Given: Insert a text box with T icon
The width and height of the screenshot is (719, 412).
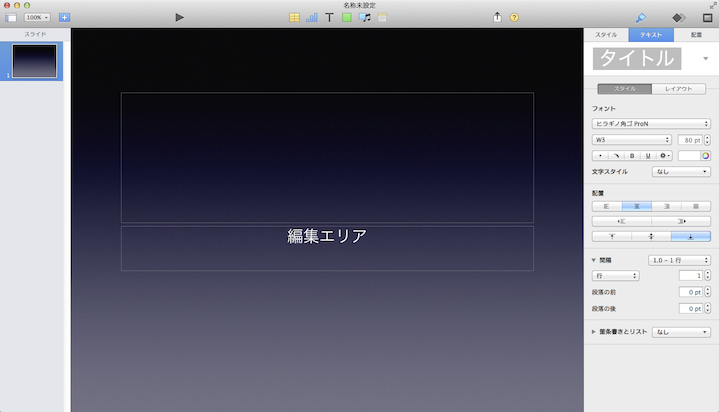Looking at the screenshot, I should click(x=329, y=17).
